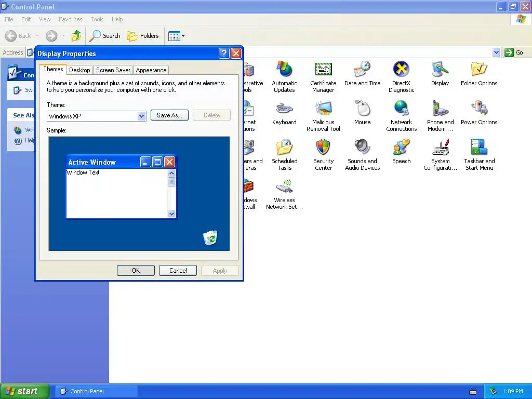Click the Control Panel taskbar button

pyautogui.click(x=96, y=391)
